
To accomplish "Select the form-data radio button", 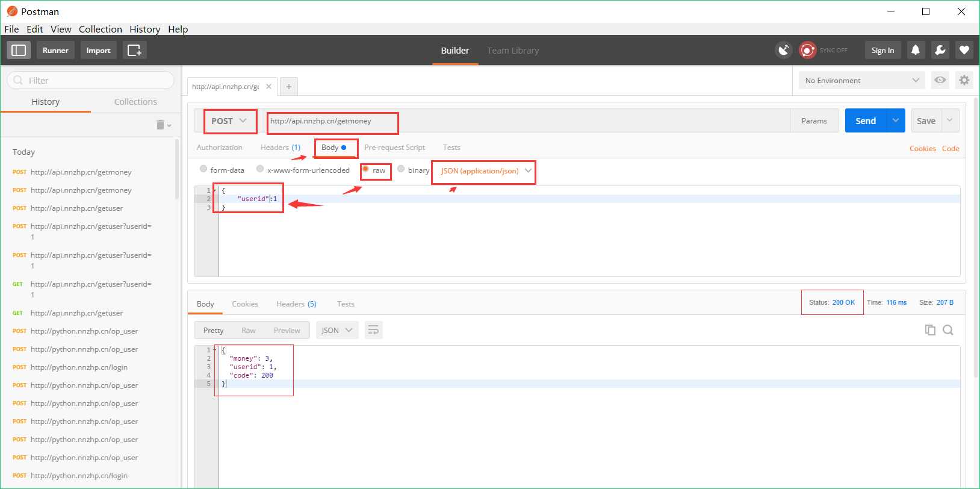I will coord(203,169).
